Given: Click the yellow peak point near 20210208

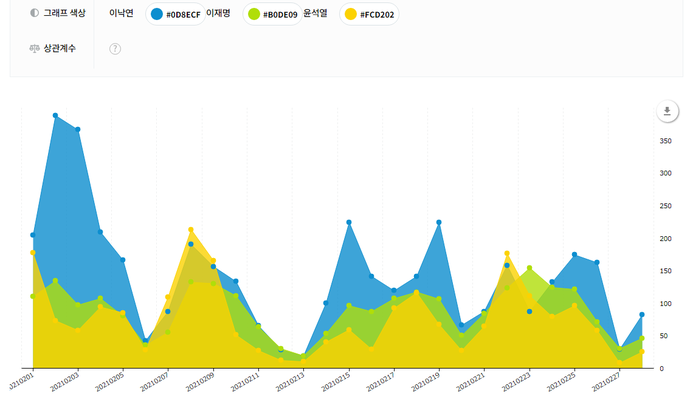Looking at the screenshot, I should point(191,230).
